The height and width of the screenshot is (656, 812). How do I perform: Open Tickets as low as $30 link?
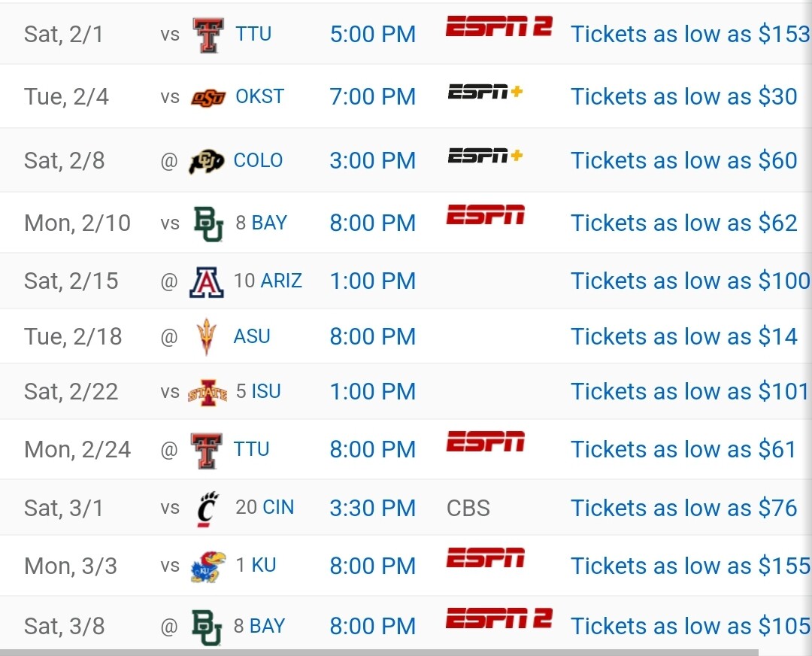(x=683, y=96)
